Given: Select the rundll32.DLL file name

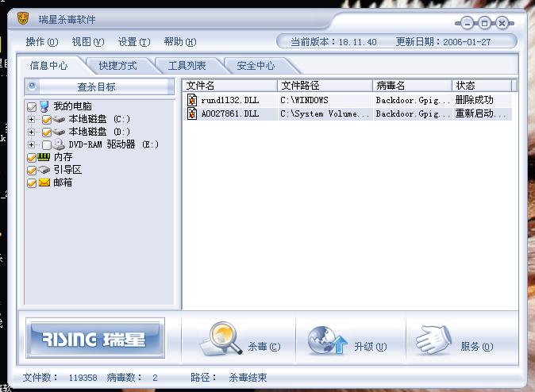Looking at the screenshot, I should pyautogui.click(x=229, y=100).
